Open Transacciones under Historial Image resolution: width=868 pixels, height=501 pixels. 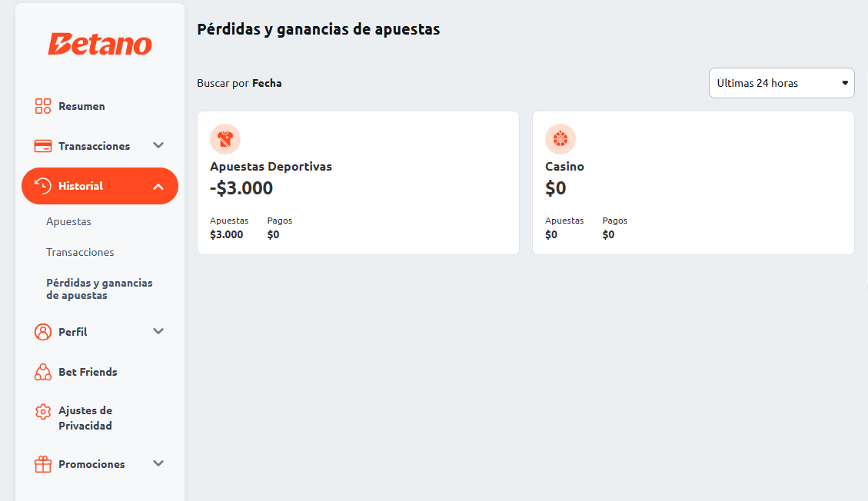[80, 252]
